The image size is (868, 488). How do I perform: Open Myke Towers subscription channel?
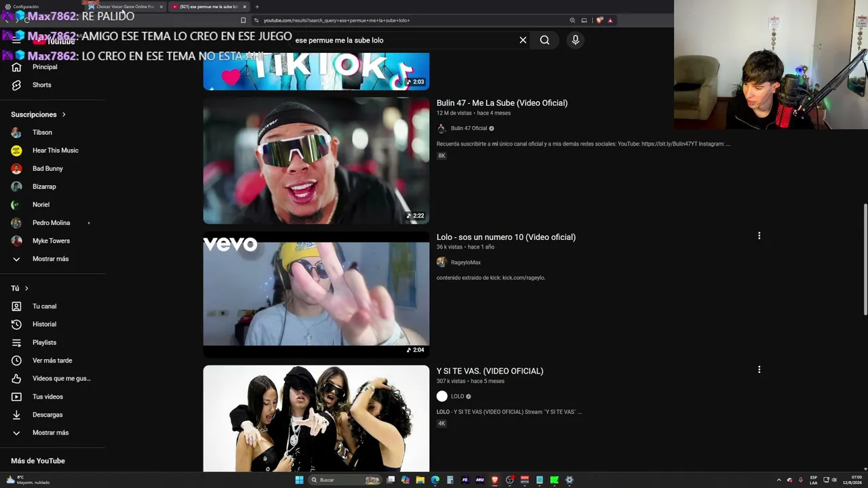point(51,241)
